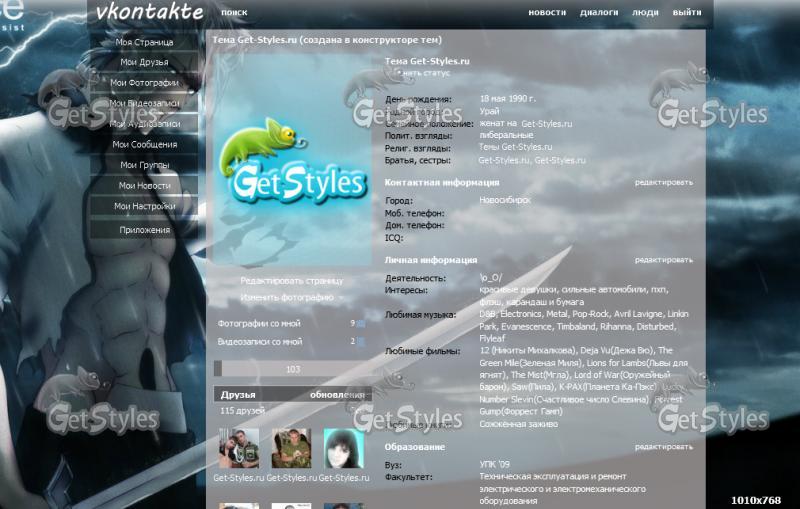Click выйти to log out
Screen dimensions: 800x509
coord(686,13)
